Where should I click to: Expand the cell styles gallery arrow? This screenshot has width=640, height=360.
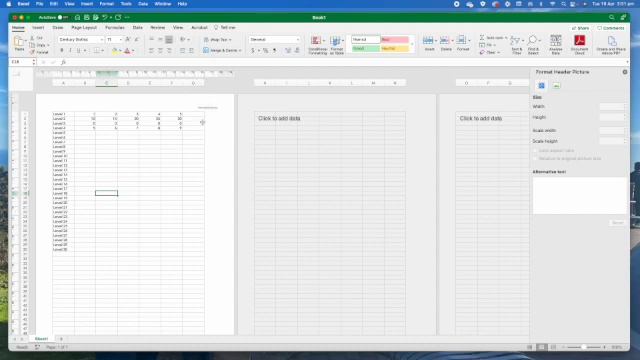412,44
